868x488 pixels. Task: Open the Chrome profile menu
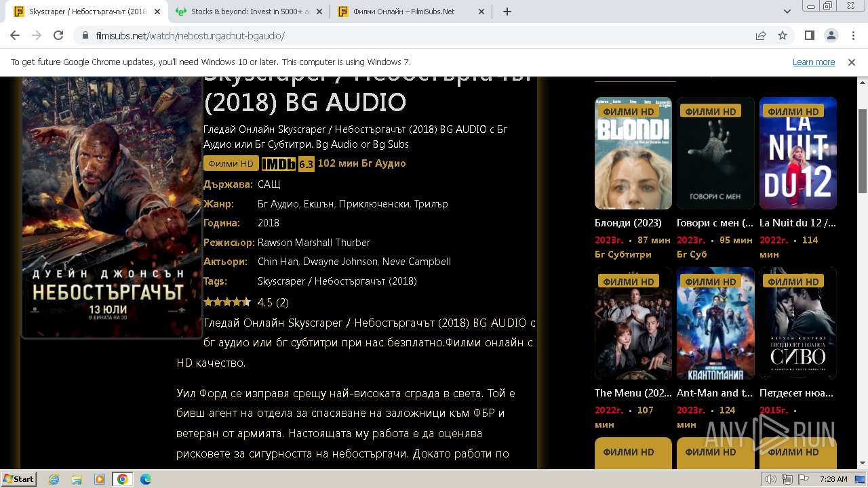coord(831,35)
